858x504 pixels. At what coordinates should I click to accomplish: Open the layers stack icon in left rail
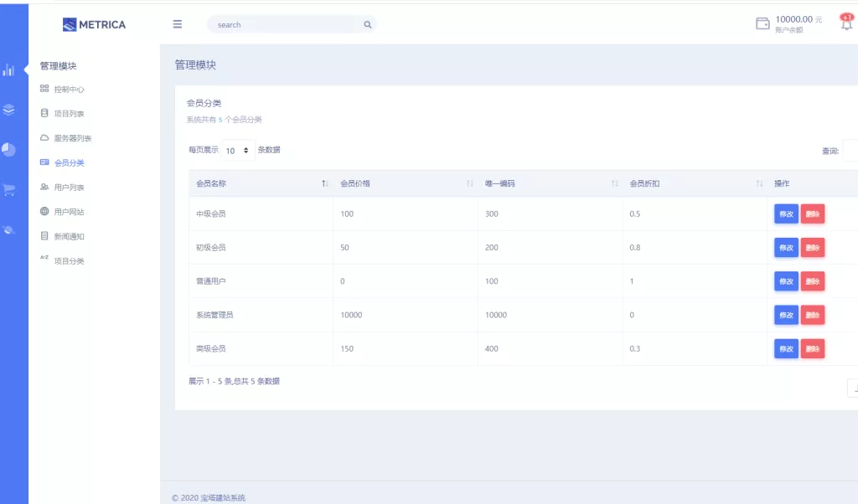point(8,110)
